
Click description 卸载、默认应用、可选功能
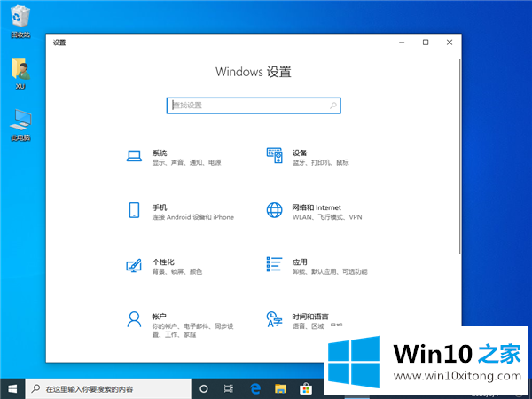pyautogui.click(x=330, y=272)
